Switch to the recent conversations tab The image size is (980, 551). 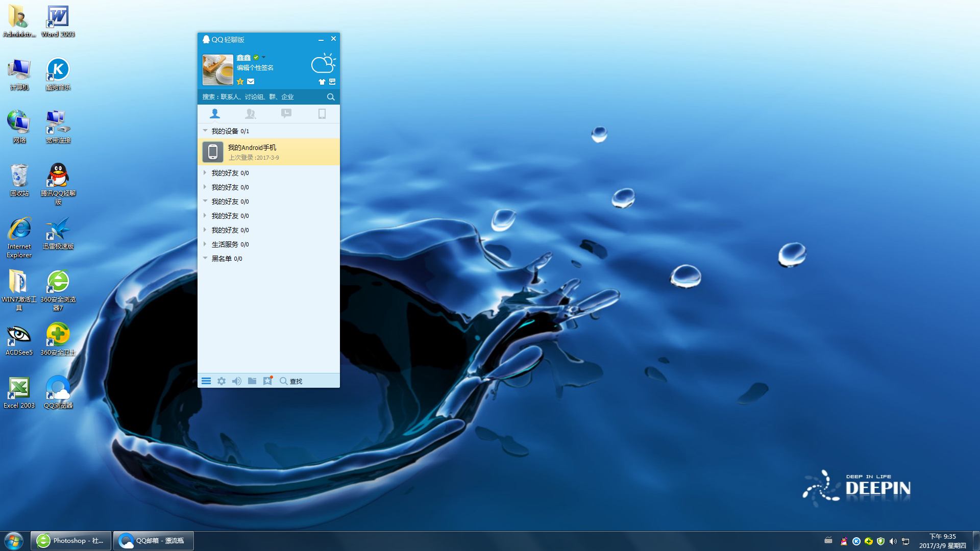pos(286,114)
